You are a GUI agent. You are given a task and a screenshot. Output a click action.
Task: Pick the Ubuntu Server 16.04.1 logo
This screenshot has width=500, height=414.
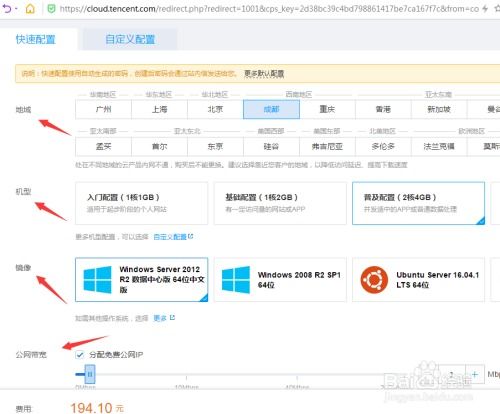374,280
